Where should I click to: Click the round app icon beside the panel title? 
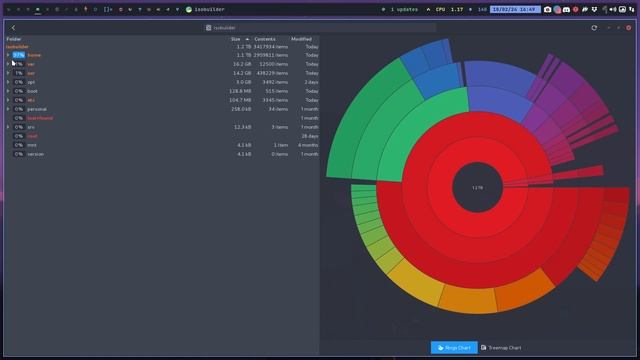(189, 9)
